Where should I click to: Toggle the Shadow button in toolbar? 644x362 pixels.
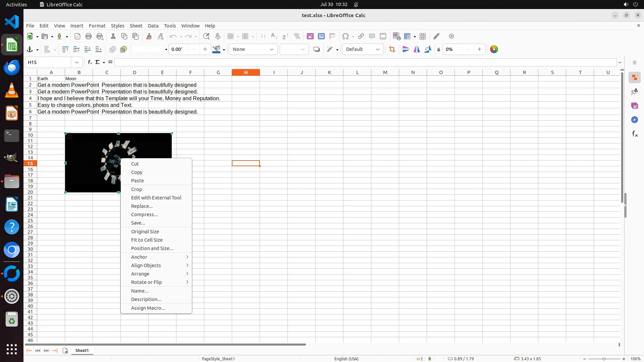tap(316, 50)
